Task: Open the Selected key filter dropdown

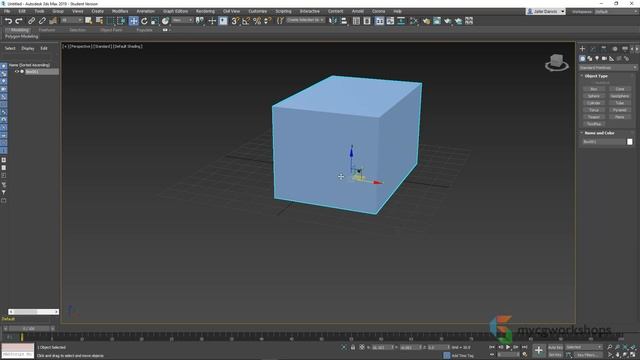Action: [x=584, y=347]
